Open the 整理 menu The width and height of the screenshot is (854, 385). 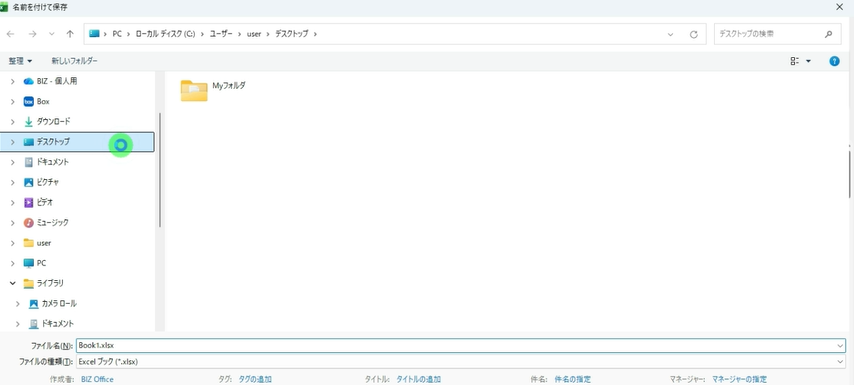point(20,61)
